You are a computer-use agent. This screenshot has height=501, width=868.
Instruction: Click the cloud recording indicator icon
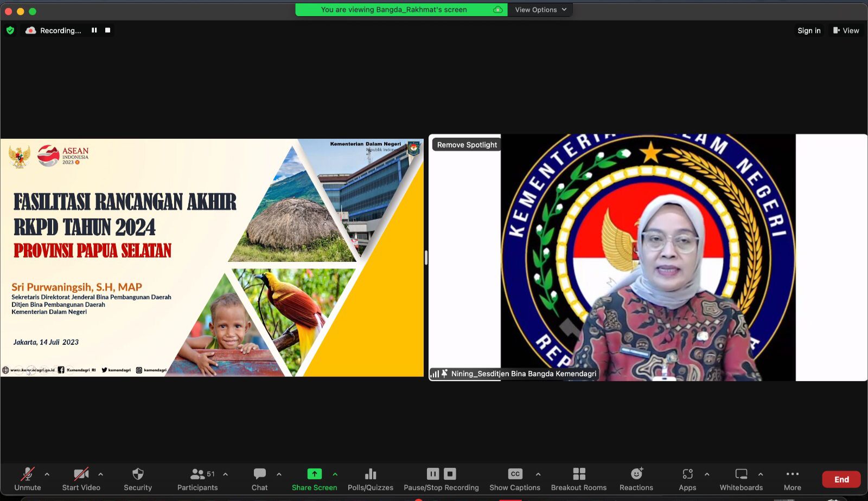pos(31,30)
